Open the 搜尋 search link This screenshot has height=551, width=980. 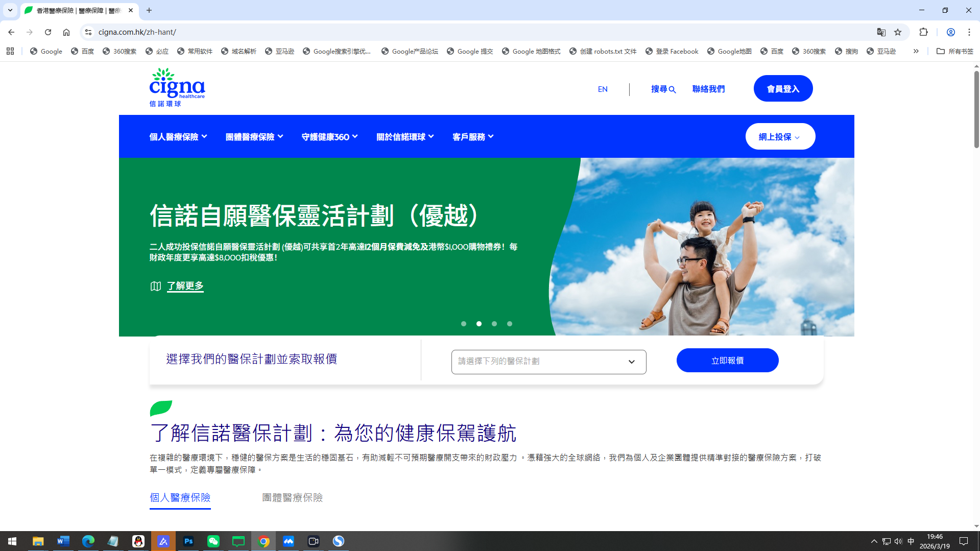(x=663, y=89)
